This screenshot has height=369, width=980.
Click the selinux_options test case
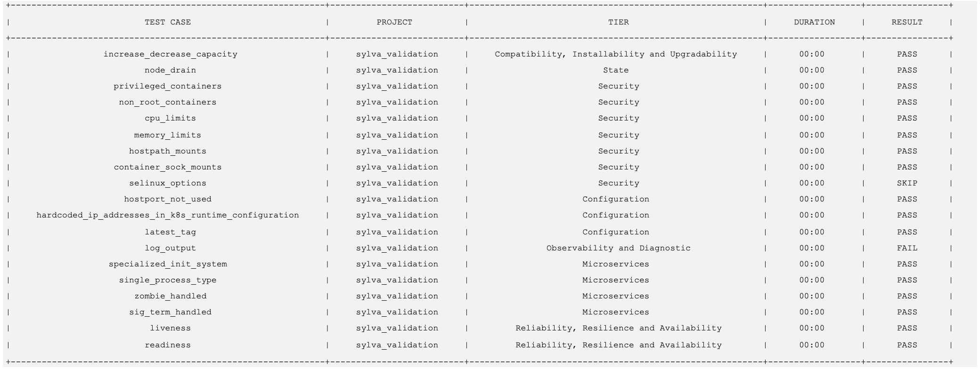(x=168, y=183)
